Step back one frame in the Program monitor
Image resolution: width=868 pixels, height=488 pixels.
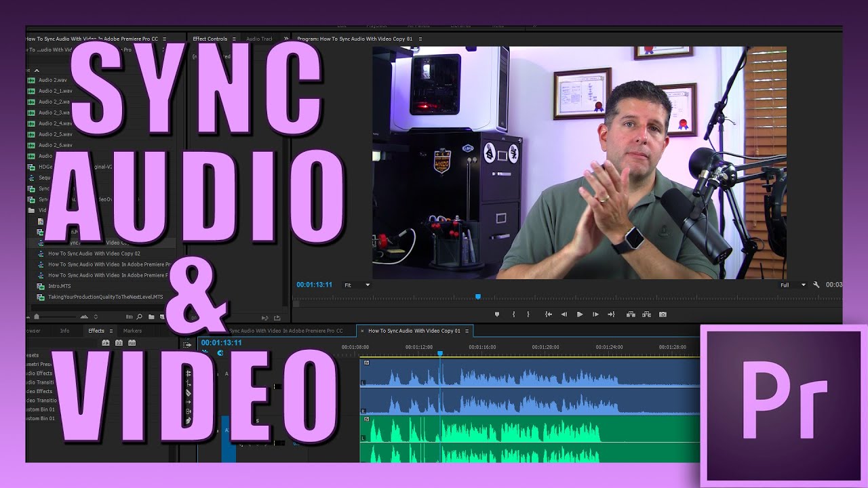tap(564, 314)
